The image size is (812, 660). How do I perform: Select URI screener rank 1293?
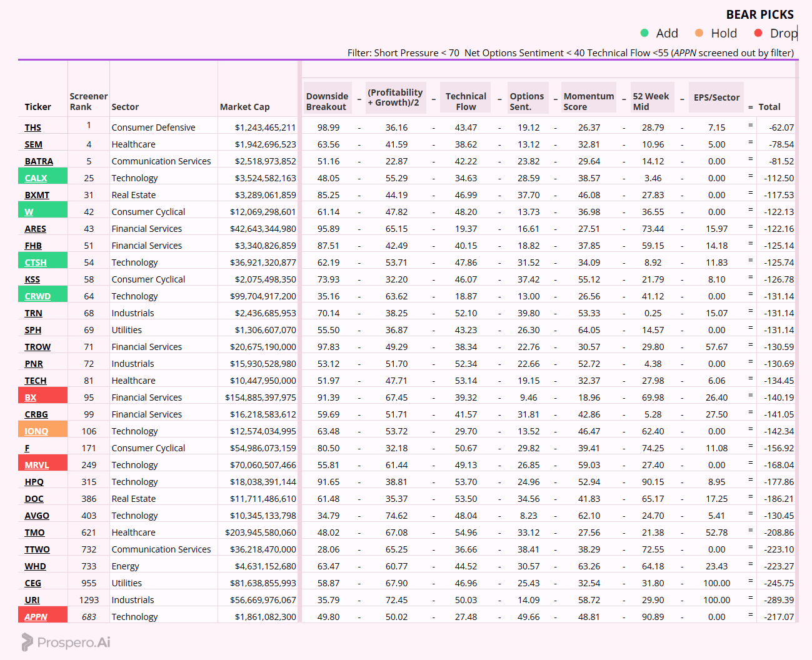(x=89, y=600)
